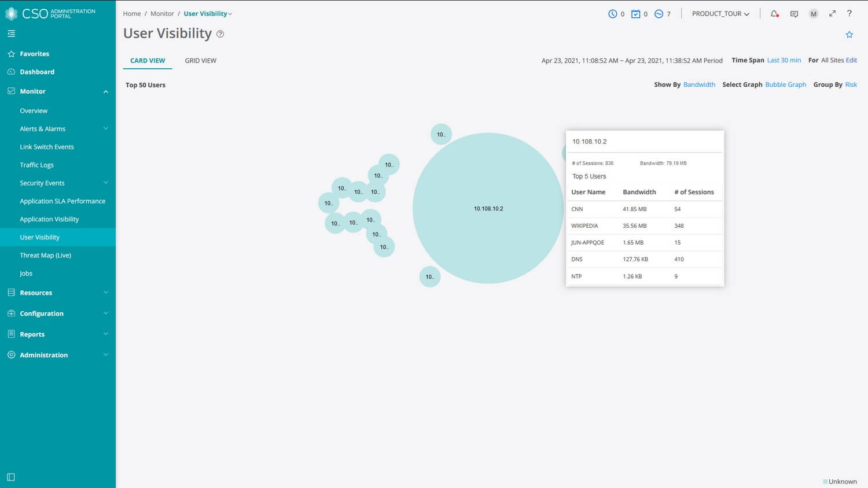Click the help icon beside User Visibility title
868x488 pixels.
pos(220,34)
